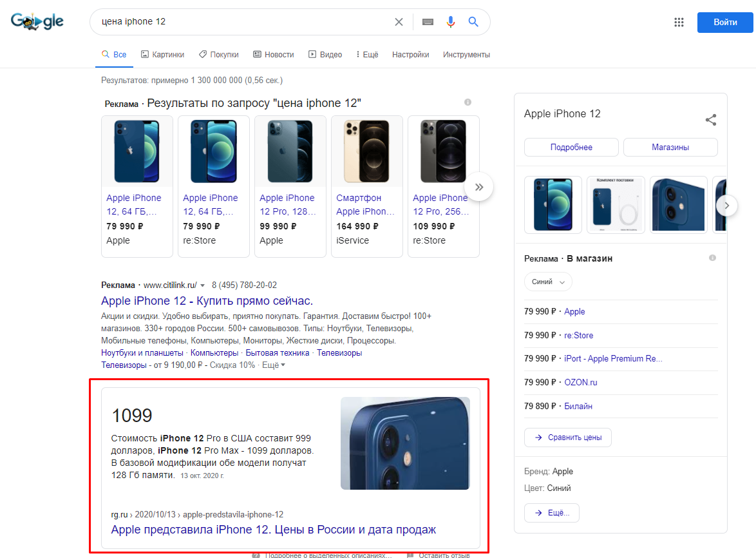Expand the shopping ads carousel with right arrow
This screenshot has height=558, width=756.
[478, 186]
